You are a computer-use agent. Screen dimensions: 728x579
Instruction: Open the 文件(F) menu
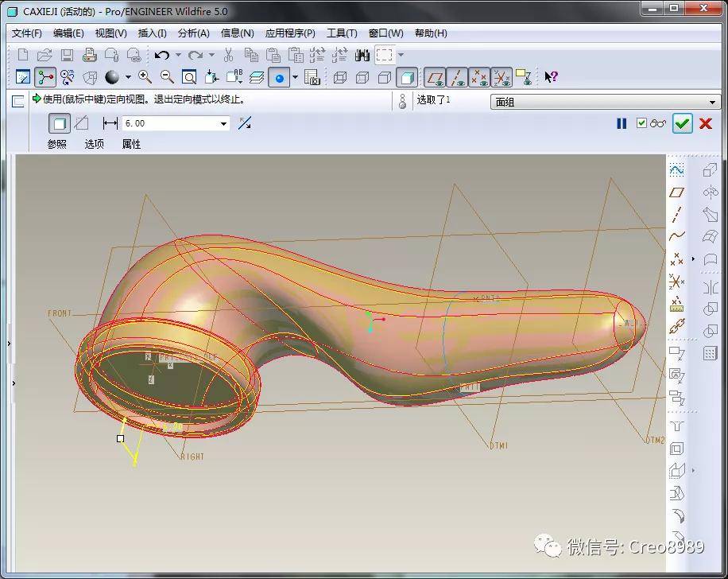[x=26, y=33]
